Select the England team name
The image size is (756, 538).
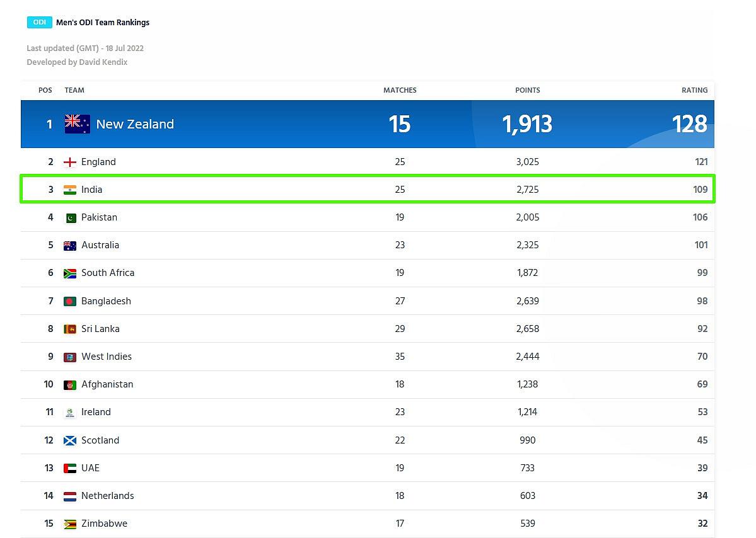coord(98,162)
